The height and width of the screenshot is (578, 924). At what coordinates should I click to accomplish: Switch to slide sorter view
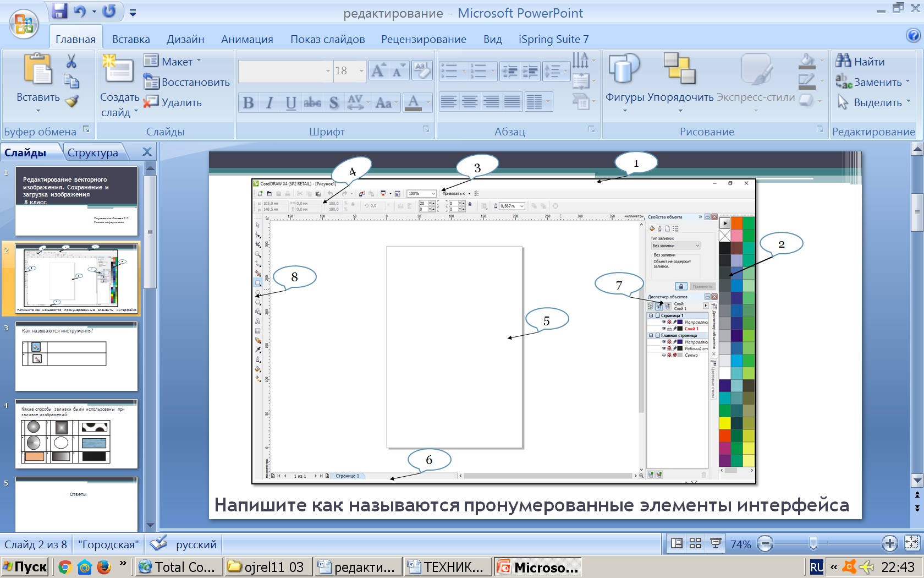(696, 544)
